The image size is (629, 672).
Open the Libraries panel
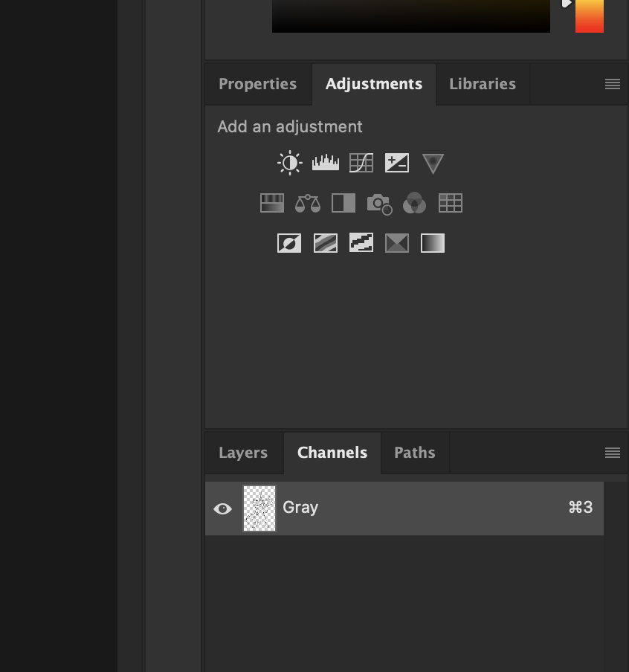click(x=482, y=84)
